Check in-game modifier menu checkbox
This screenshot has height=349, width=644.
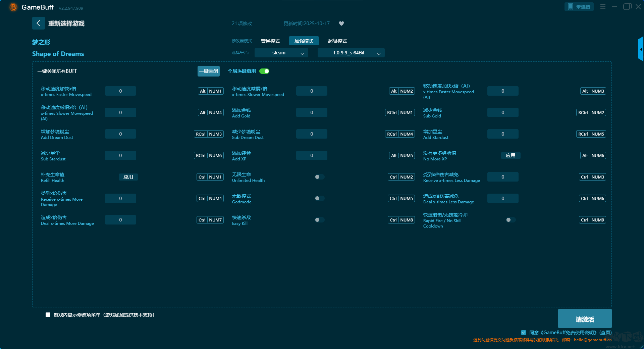[x=48, y=315]
